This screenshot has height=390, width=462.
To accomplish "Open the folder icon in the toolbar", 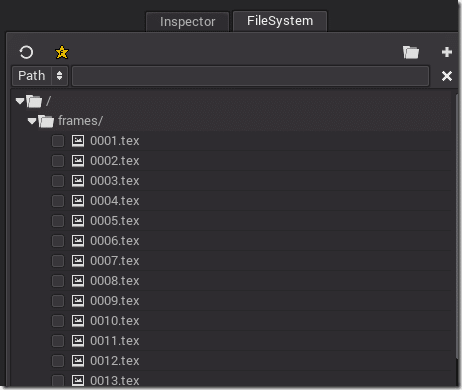I will 411,52.
